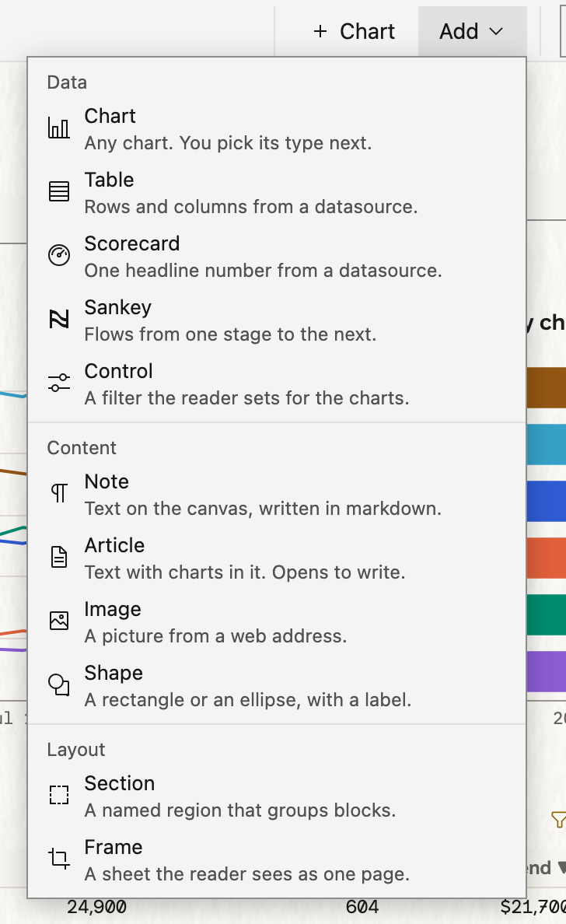Click the dashed square icon beside Section
Screen dimensions: 566x924
[x=59, y=795]
